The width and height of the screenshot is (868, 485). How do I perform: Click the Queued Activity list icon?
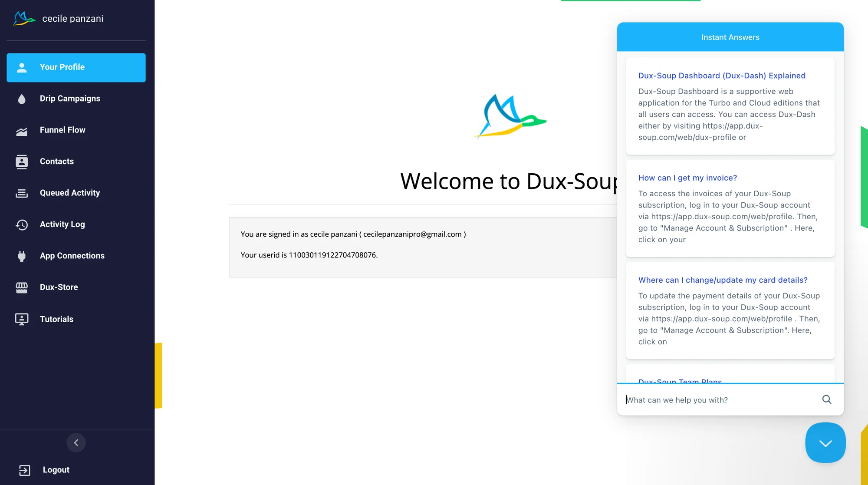tap(22, 193)
